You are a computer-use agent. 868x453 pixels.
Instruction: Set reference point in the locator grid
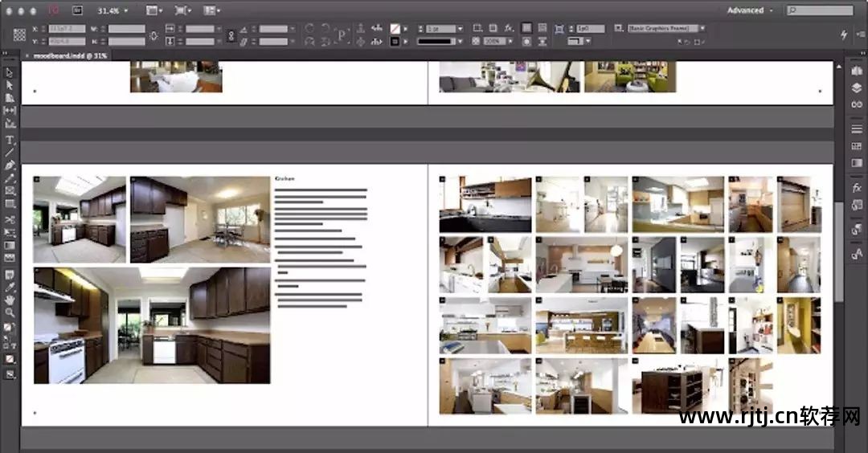coord(19,35)
